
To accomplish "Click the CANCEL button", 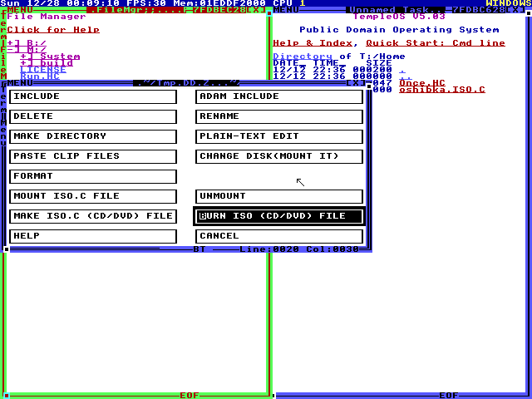I will 279,236.
